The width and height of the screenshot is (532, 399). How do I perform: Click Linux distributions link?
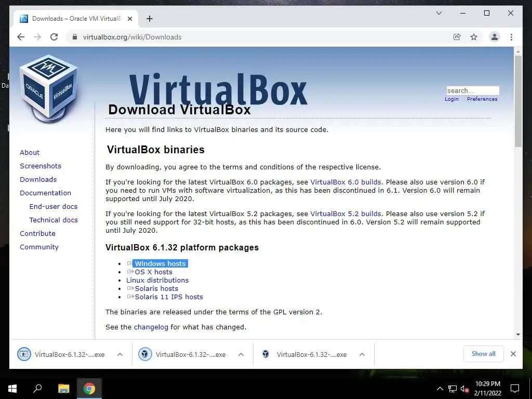click(157, 280)
